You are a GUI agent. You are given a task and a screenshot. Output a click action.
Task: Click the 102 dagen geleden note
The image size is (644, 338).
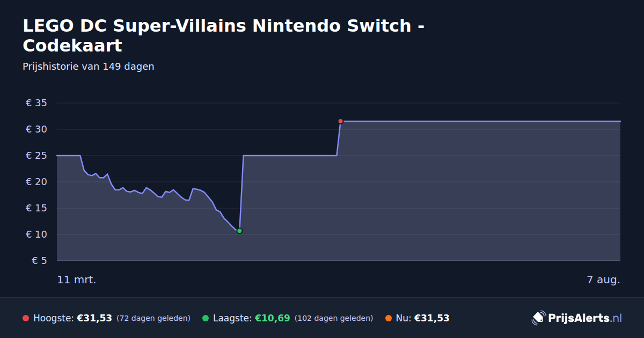[334, 318]
